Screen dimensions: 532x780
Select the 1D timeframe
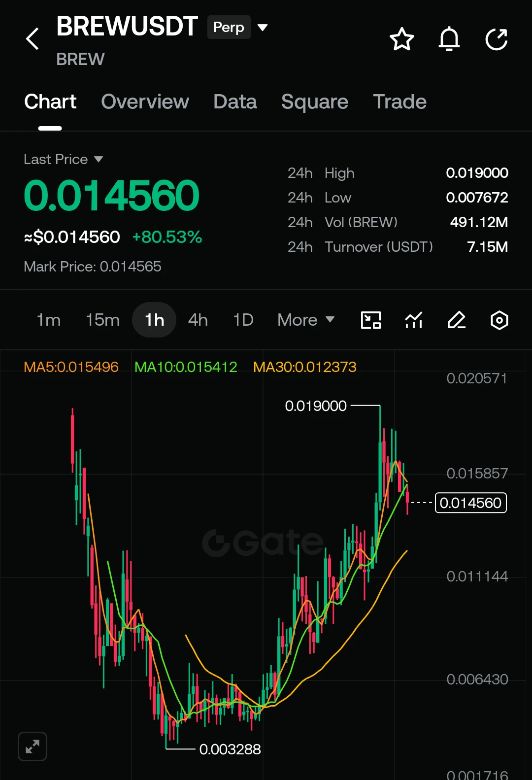(243, 320)
